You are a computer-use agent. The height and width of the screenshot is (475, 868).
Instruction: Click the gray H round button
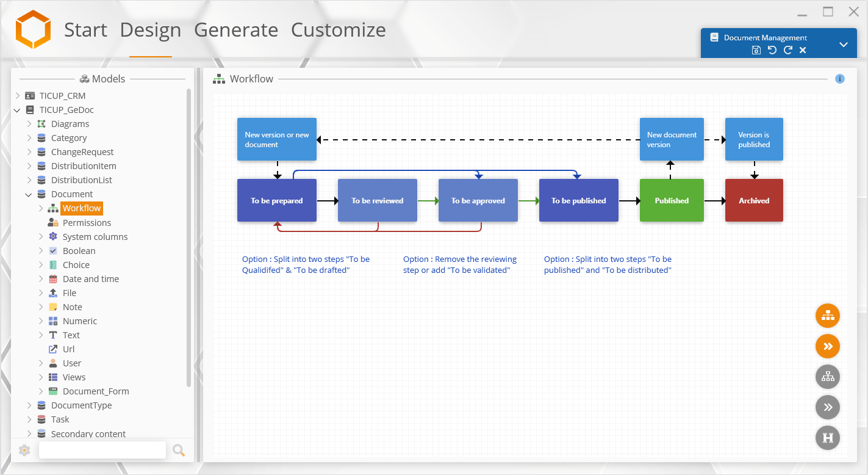(828, 438)
